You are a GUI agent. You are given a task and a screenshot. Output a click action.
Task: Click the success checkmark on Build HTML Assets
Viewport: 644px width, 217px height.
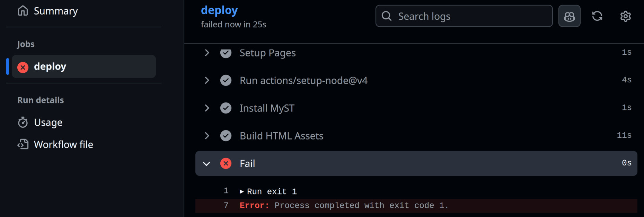[226, 136]
